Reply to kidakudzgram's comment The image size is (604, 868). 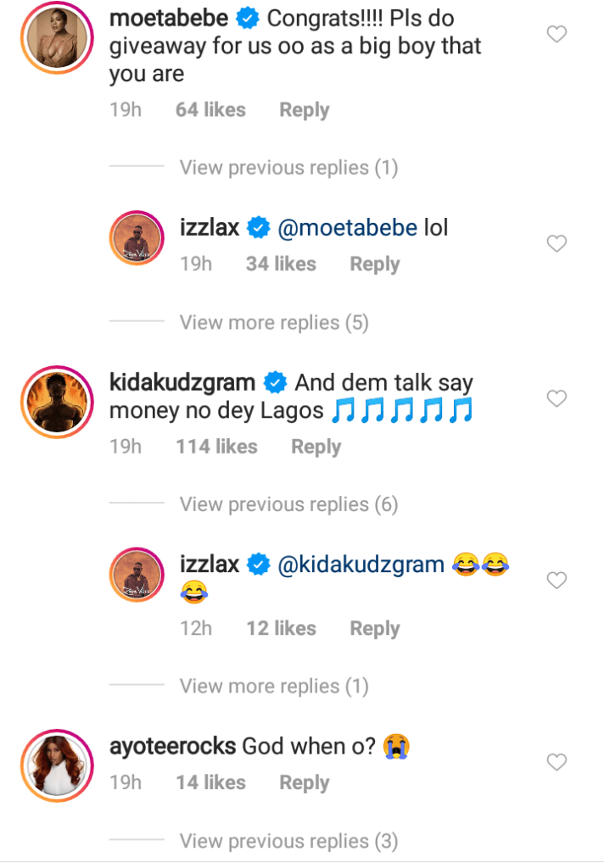[x=316, y=447]
